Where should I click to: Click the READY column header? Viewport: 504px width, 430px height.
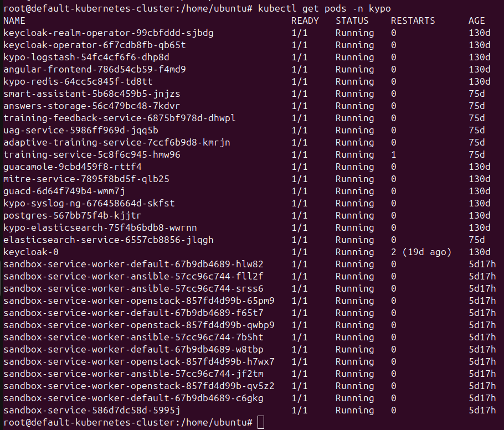tap(305, 21)
